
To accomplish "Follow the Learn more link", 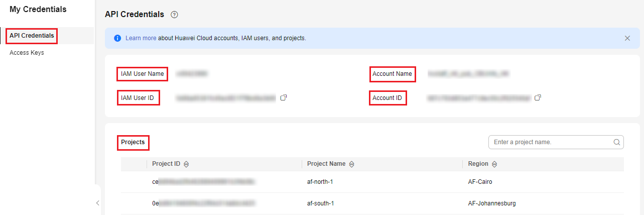I will point(141,38).
